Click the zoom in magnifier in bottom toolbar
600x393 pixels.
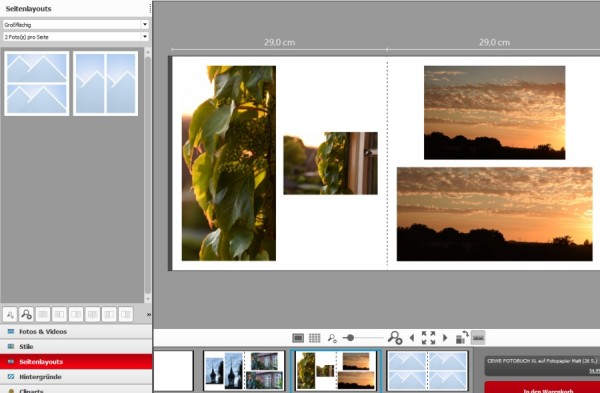[x=395, y=338]
